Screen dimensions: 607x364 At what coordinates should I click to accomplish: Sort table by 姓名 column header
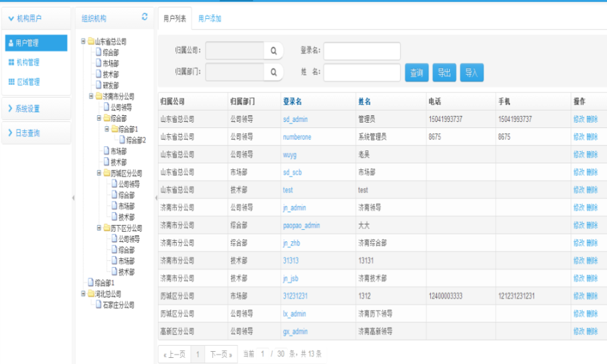pos(365,101)
